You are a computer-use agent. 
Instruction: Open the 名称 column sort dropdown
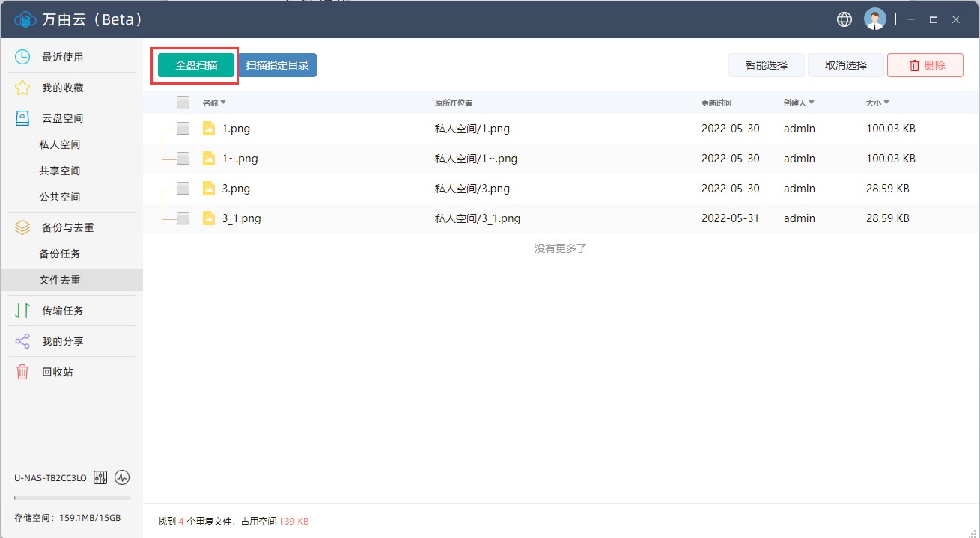[x=223, y=103]
